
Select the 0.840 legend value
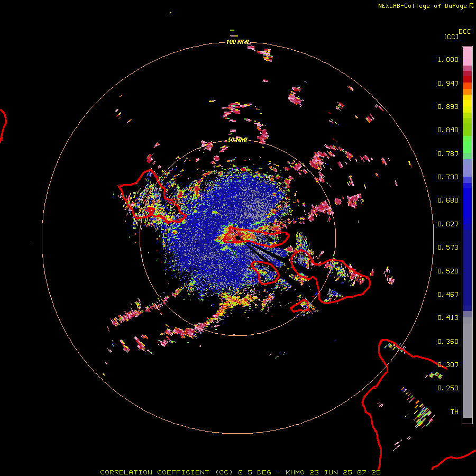coord(448,130)
